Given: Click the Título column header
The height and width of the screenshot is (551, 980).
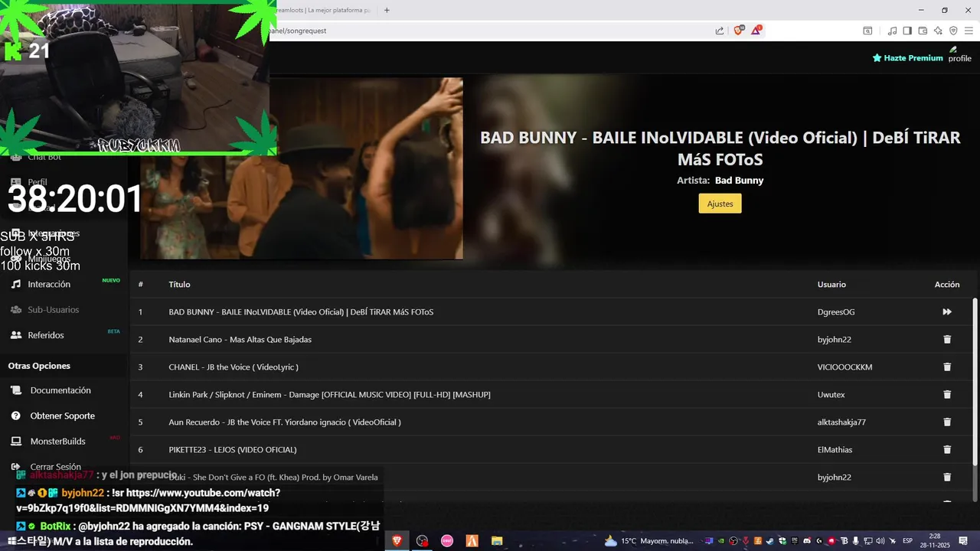Looking at the screenshot, I should pyautogui.click(x=179, y=284).
